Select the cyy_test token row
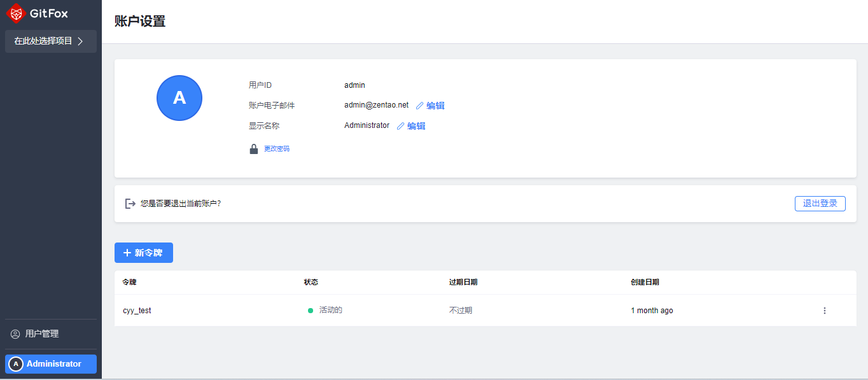The height and width of the screenshot is (380, 868). (x=137, y=311)
